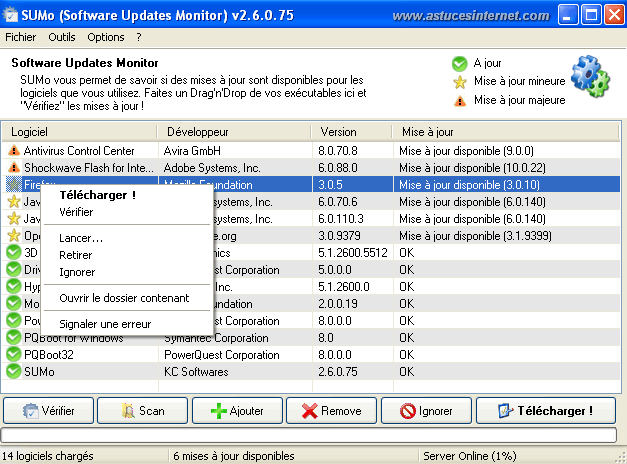Click the green check icon in the 2.0.0.19 row
Viewport: 627px width, 464px height.
click(14, 304)
